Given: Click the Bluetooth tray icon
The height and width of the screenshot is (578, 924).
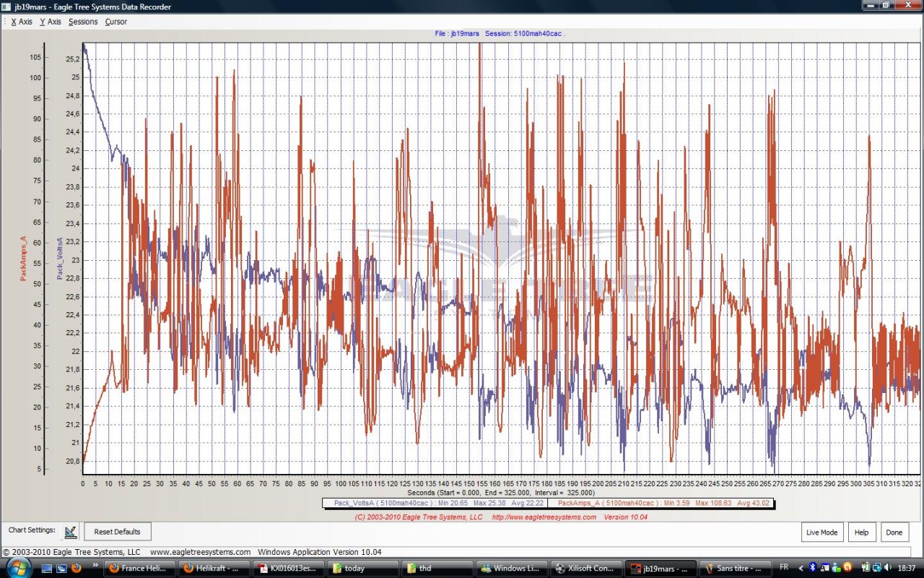Looking at the screenshot, I should [812, 568].
